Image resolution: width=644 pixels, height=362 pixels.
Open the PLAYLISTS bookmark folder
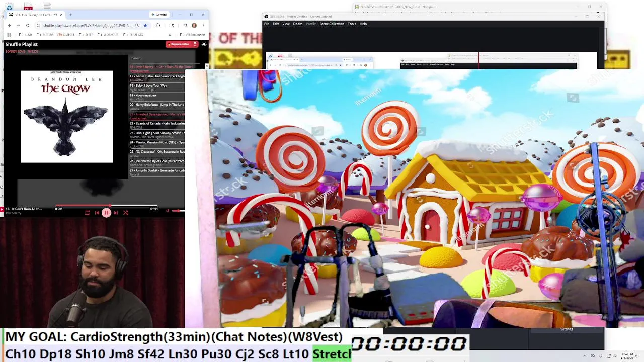point(133,35)
